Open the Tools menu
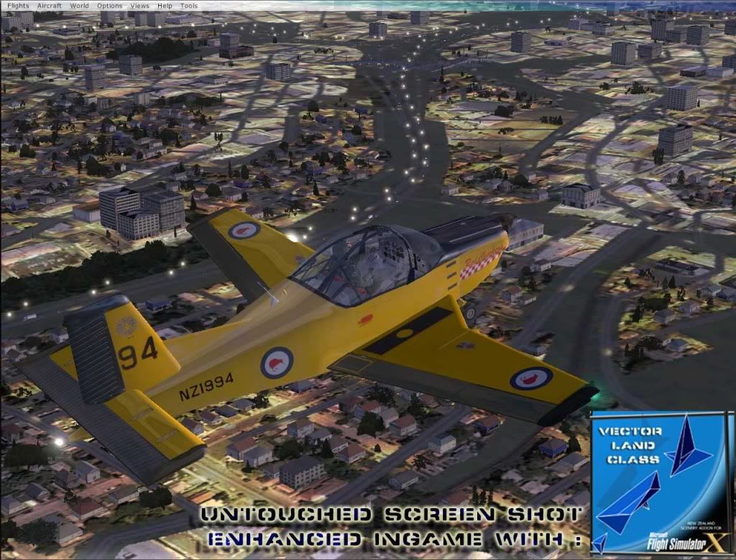Viewport: 736px width, 560px height. (x=189, y=6)
